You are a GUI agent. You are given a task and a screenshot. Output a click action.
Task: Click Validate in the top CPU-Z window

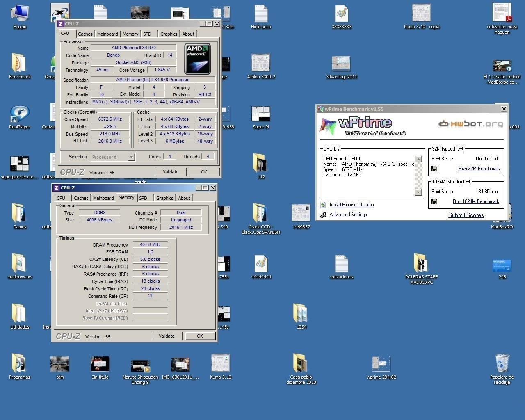[x=171, y=172]
